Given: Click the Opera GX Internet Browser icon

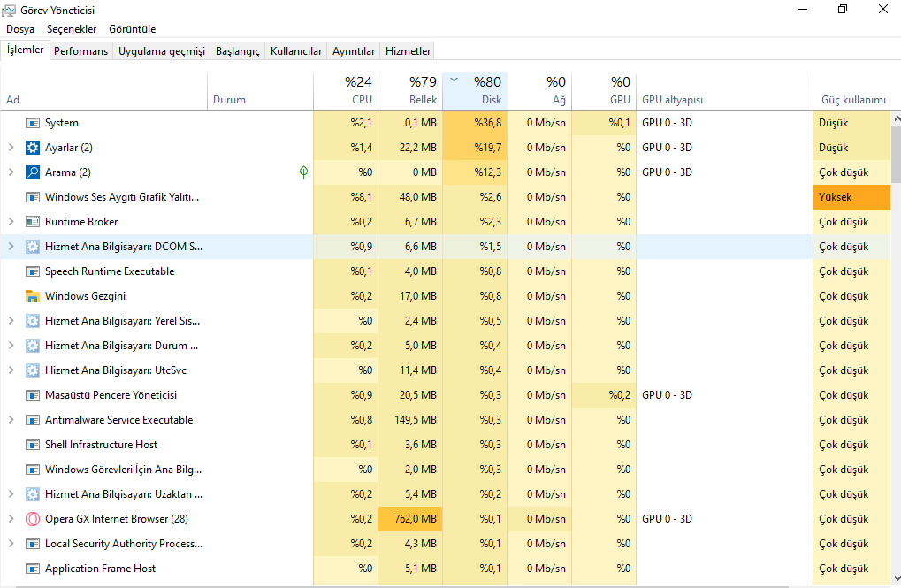Looking at the screenshot, I should (33, 519).
